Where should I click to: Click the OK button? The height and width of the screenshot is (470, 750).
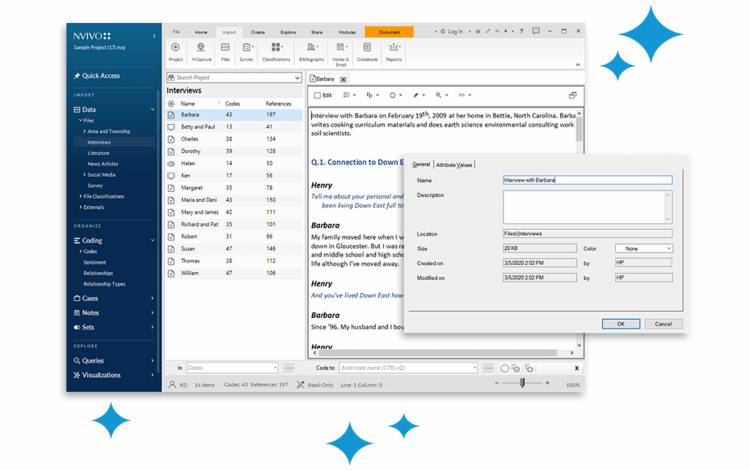coord(620,324)
